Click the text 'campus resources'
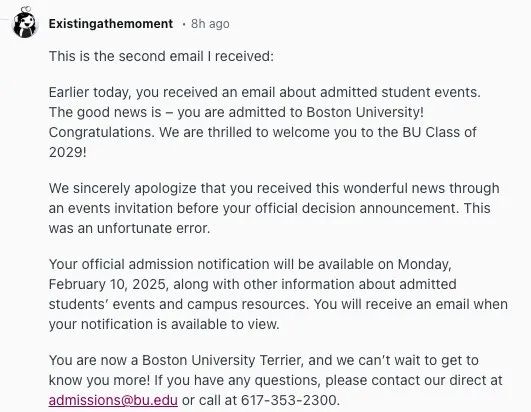This screenshot has width=531, height=412. [248, 304]
